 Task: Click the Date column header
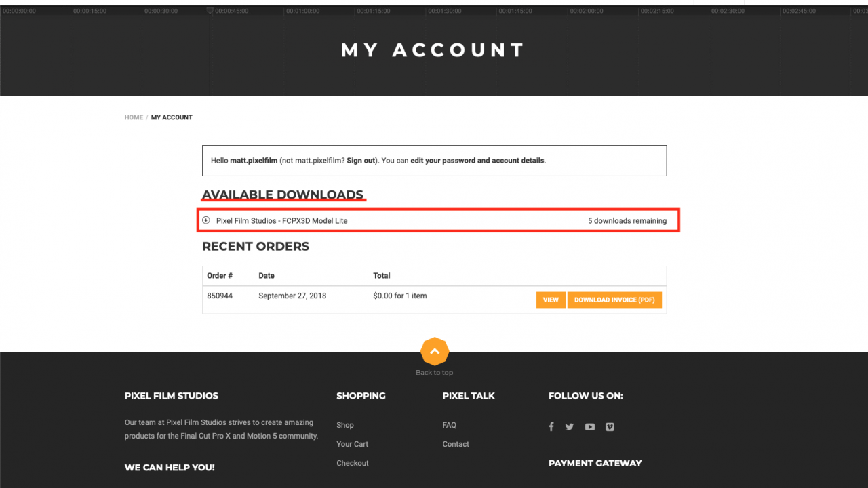pos(267,276)
